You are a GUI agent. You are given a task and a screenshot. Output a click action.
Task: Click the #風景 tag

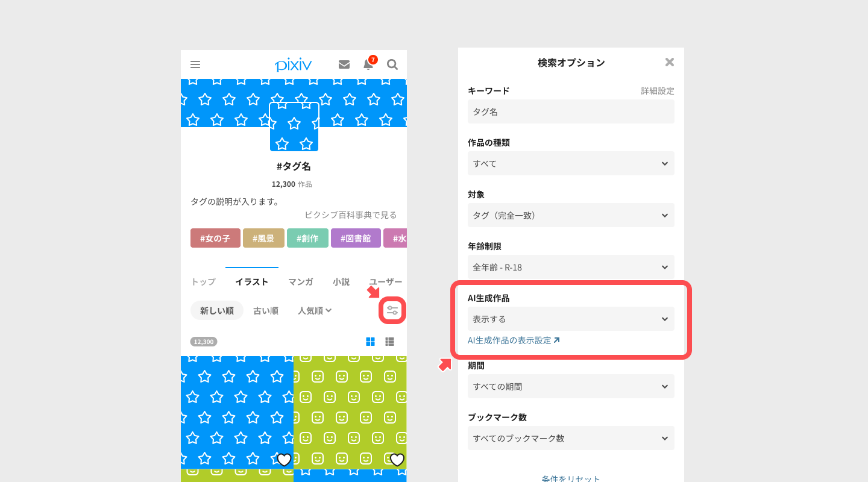coord(263,238)
